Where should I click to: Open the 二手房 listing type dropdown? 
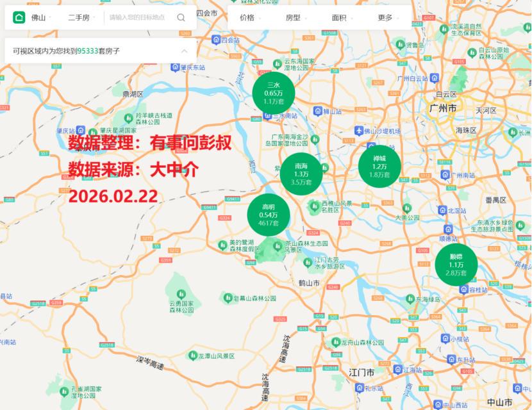coord(82,18)
